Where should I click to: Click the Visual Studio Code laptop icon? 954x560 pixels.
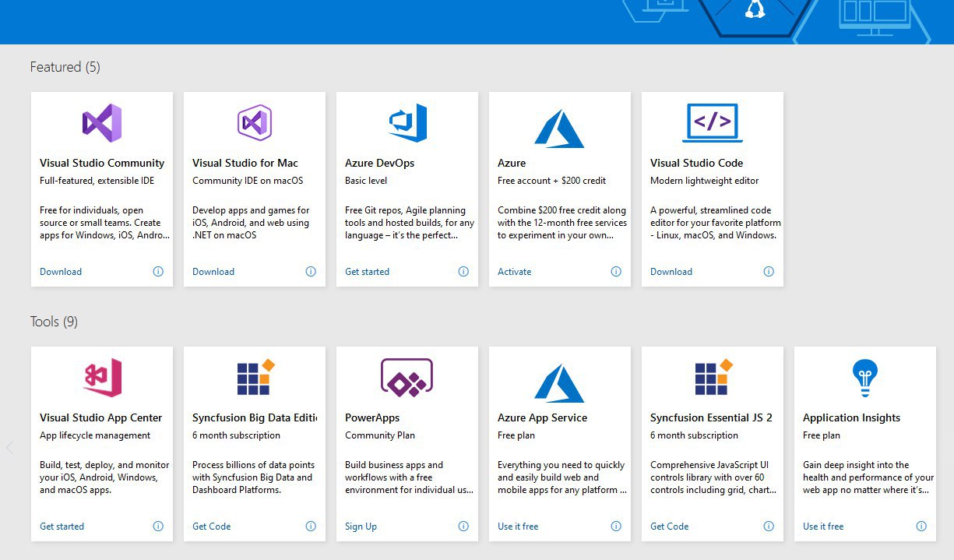[x=713, y=123]
